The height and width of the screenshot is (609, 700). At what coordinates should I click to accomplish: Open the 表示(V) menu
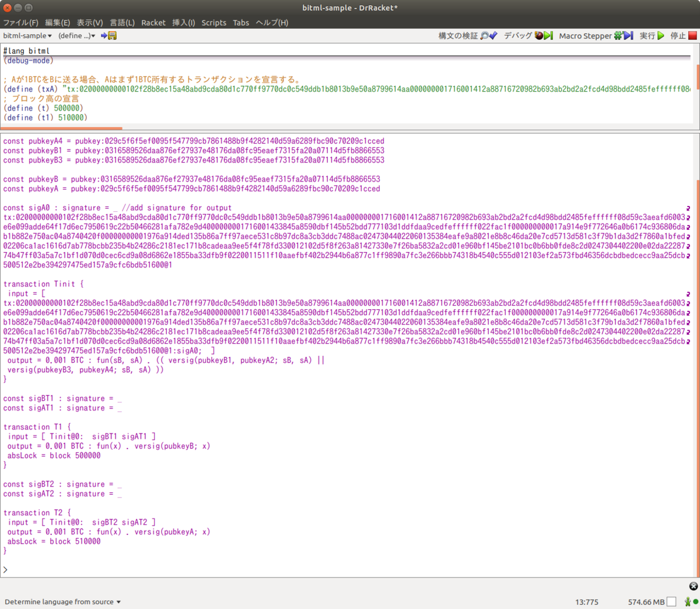(90, 22)
